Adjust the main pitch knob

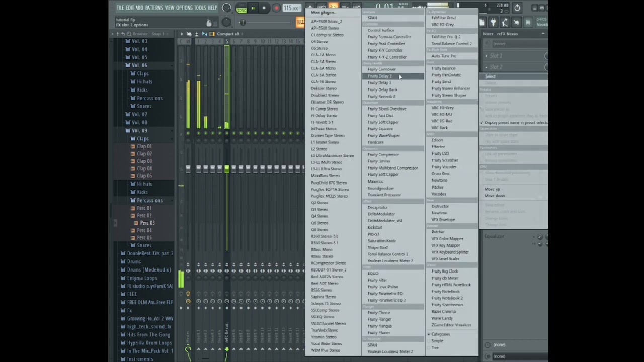click(226, 22)
